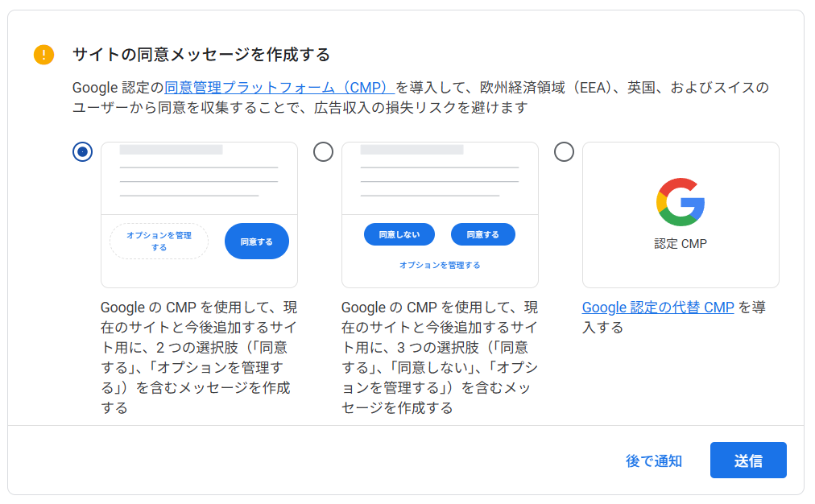Click the three-choice message preview thumbnail
Viewport: 815px width, 504px height.
pyautogui.click(x=440, y=177)
